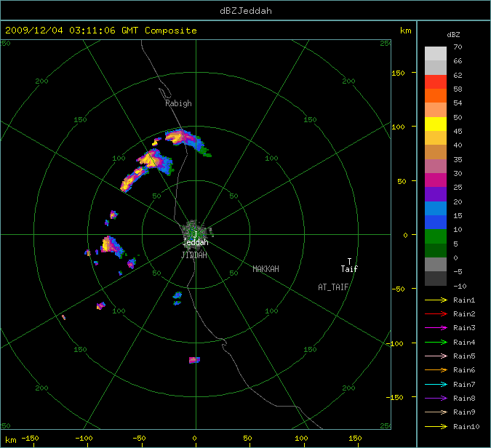Click the Rain1 yellow arrow icon
The height and width of the screenshot is (448, 491).
436,300
